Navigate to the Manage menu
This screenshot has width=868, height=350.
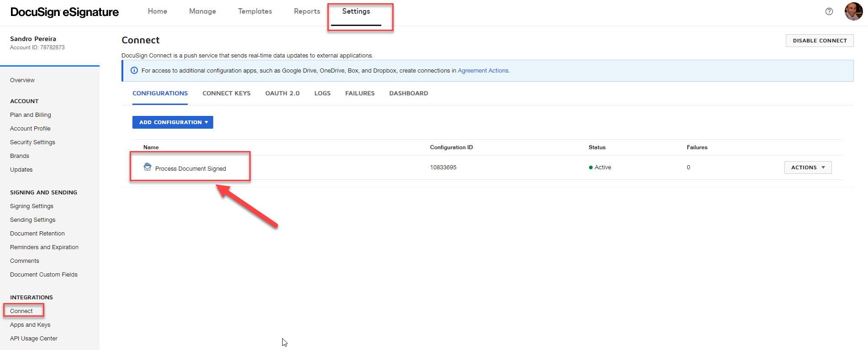tap(202, 11)
